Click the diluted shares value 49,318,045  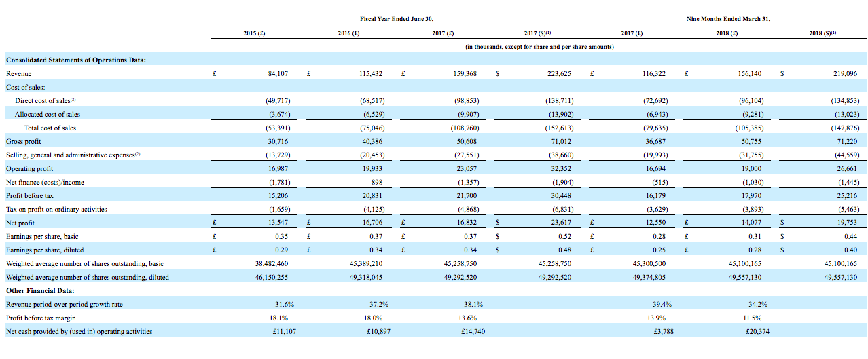[367, 277]
